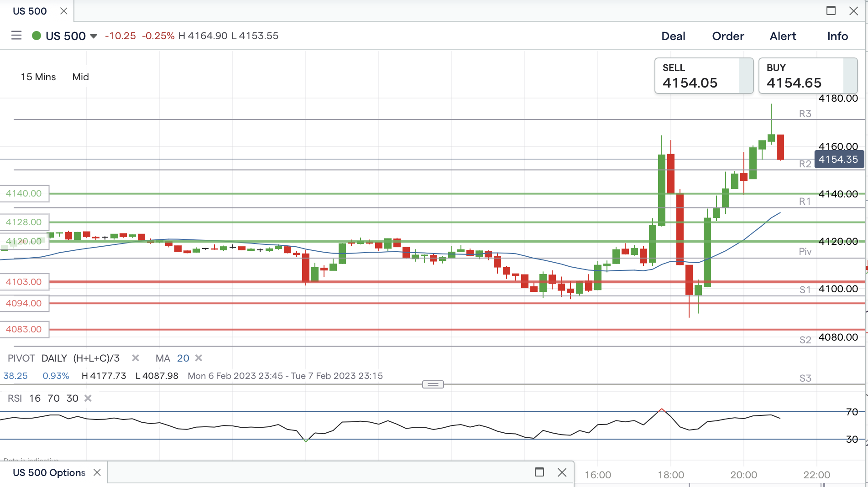Image resolution: width=868 pixels, height=487 pixels.
Task: Click the 16:00 time axis label
Action: 598,475
